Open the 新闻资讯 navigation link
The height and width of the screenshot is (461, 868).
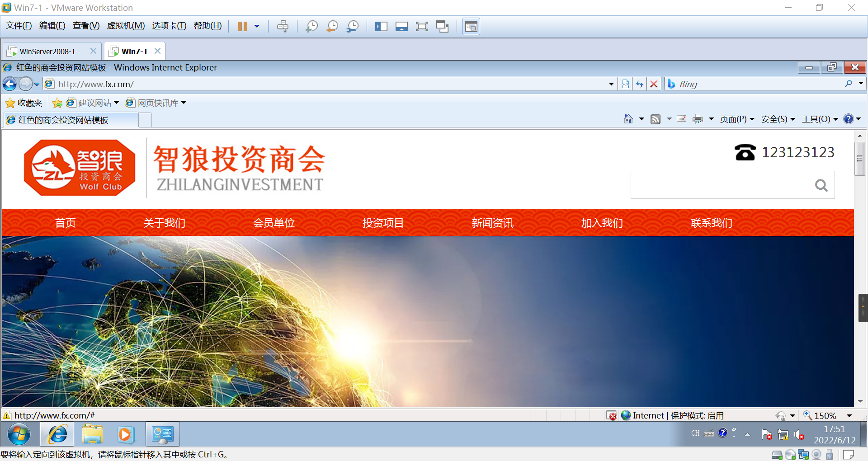(x=492, y=223)
